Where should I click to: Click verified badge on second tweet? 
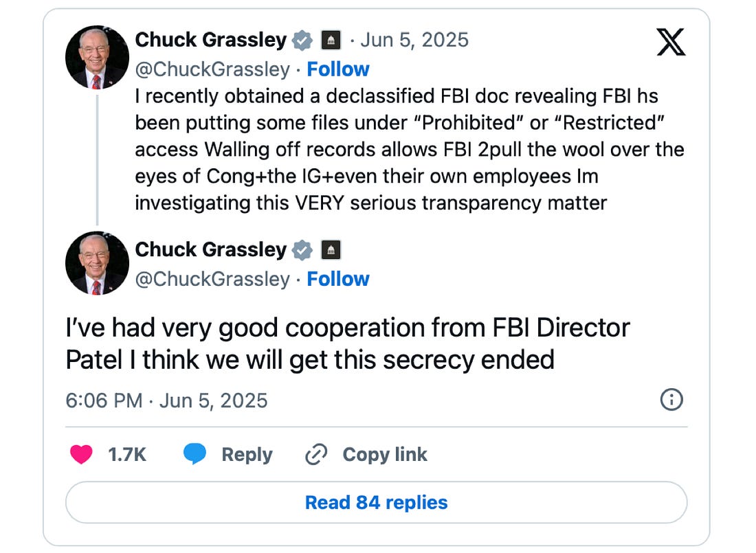click(x=302, y=250)
